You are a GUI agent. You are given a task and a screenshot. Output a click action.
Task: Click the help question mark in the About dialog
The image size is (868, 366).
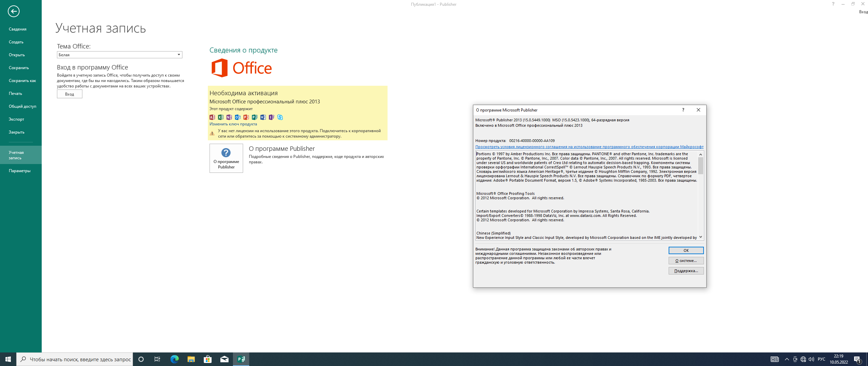click(683, 110)
